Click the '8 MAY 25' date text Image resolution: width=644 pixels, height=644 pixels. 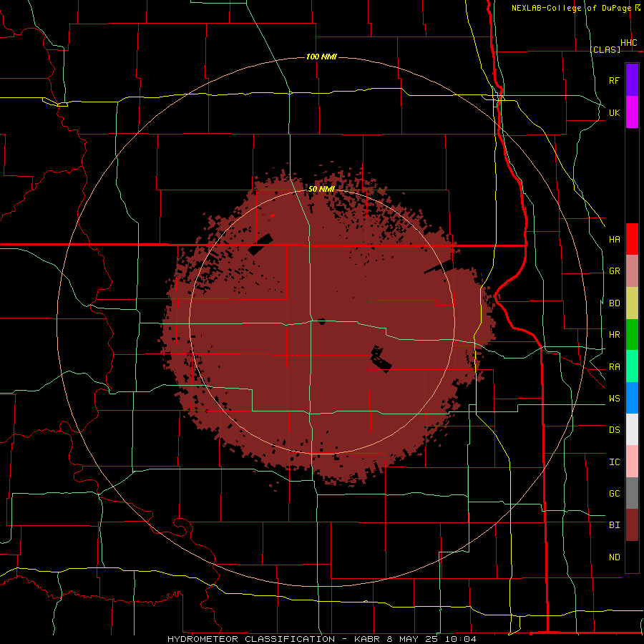(x=412, y=639)
